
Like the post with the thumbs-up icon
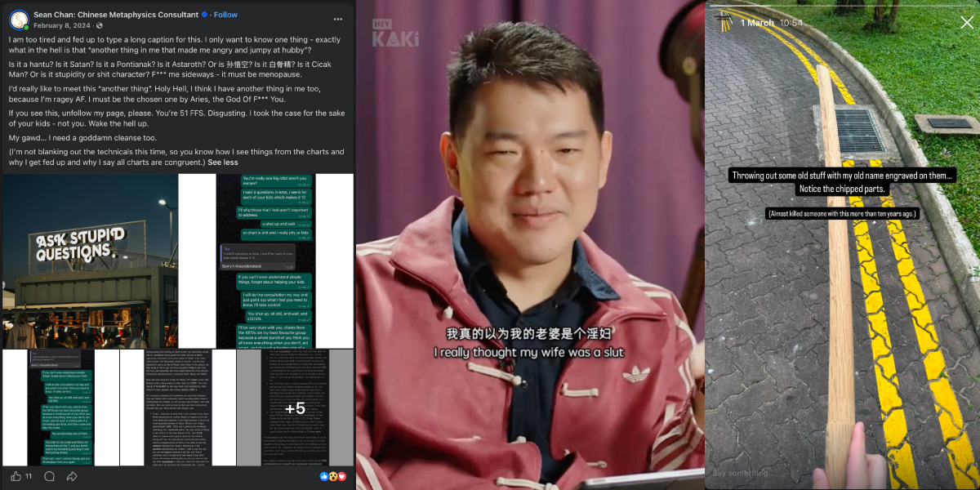[x=16, y=476]
